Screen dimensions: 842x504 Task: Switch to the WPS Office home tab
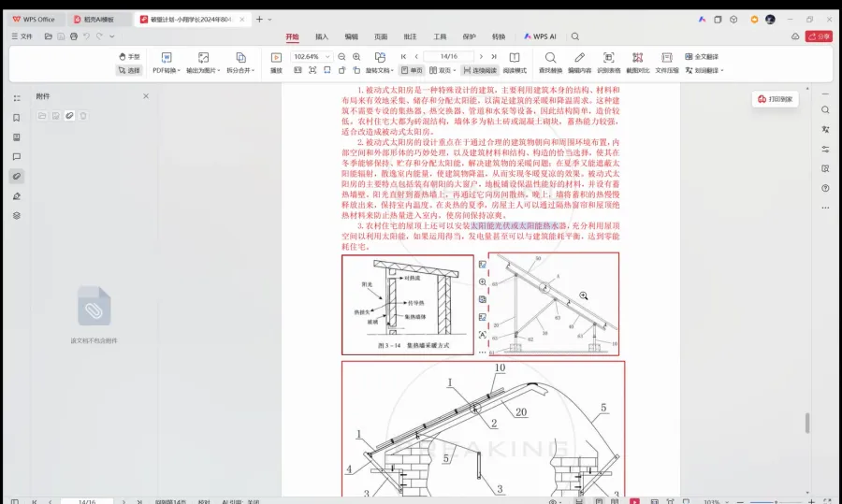tap(34, 20)
